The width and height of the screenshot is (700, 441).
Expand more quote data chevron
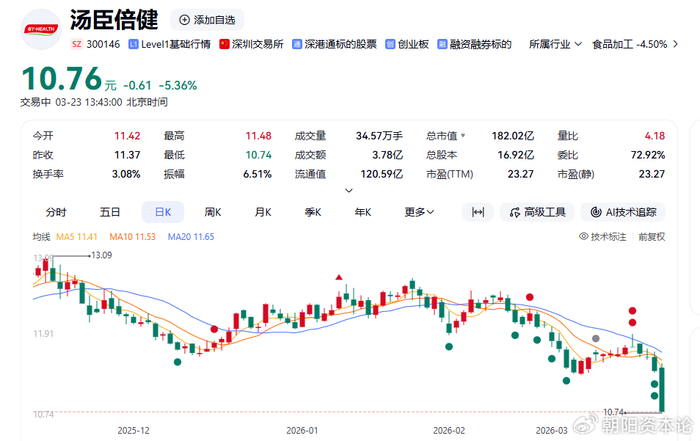(x=349, y=191)
